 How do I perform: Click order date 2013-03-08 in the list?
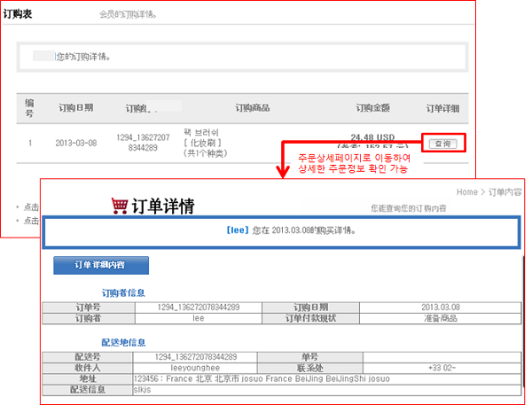[76, 144]
